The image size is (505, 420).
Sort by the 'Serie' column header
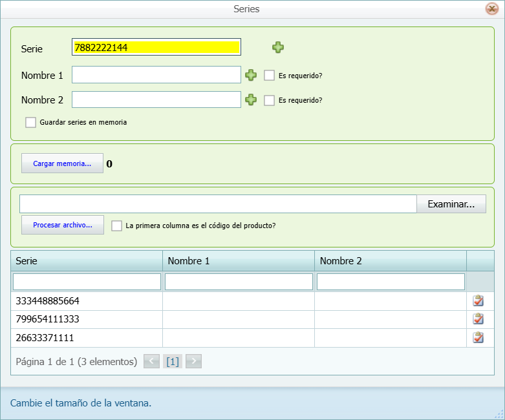pyautogui.click(x=87, y=261)
